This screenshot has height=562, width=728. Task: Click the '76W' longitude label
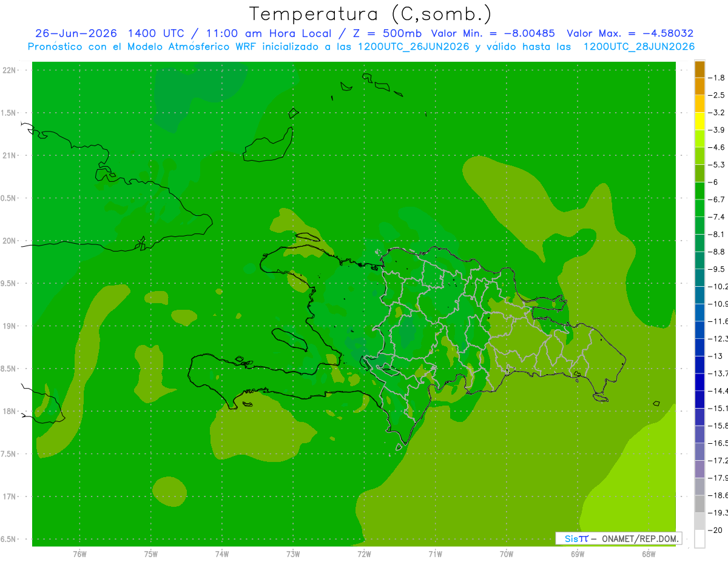(79, 554)
